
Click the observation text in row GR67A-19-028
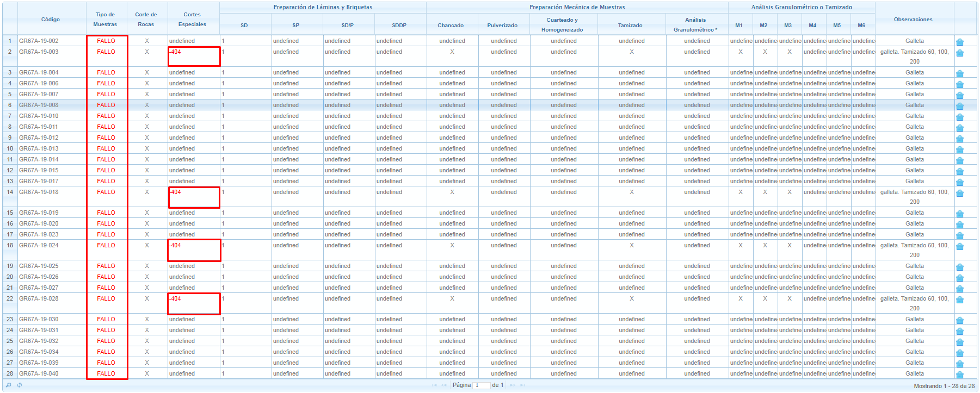pos(914,303)
